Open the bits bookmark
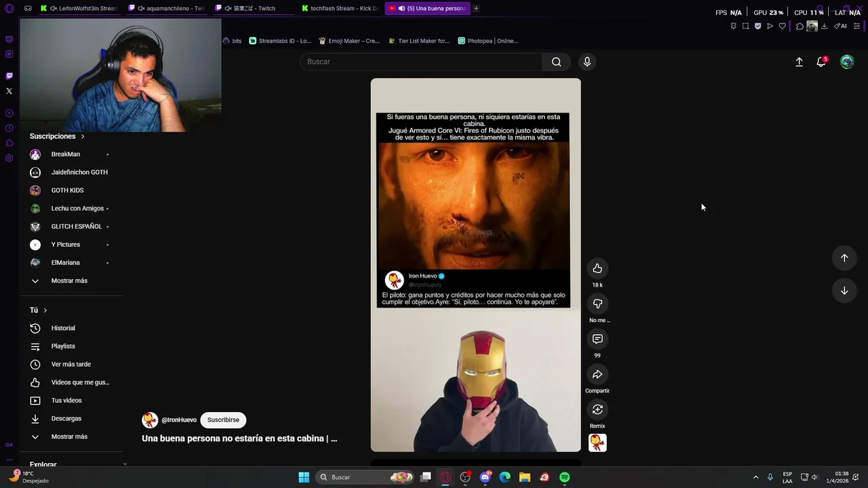 [x=232, y=41]
